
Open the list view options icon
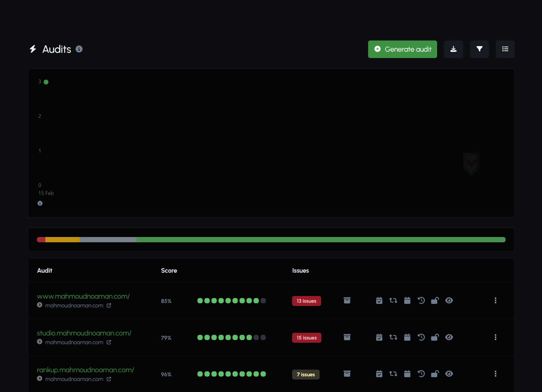pyautogui.click(x=505, y=49)
